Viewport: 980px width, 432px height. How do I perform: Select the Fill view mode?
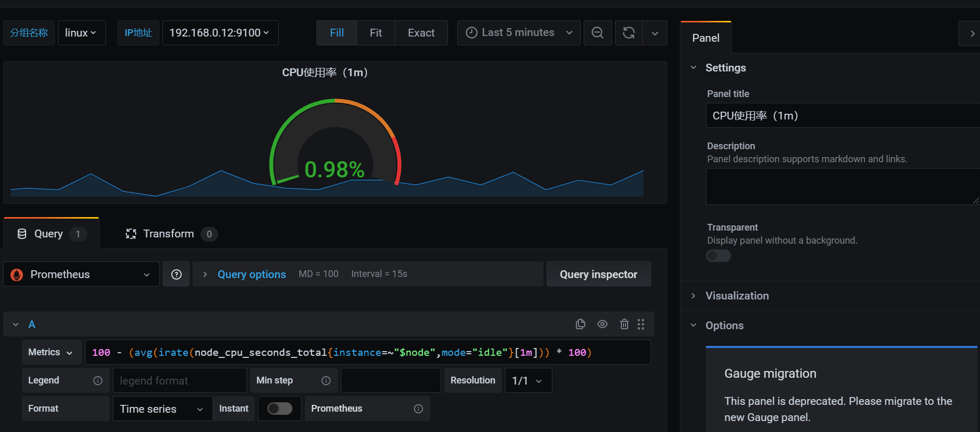point(337,33)
